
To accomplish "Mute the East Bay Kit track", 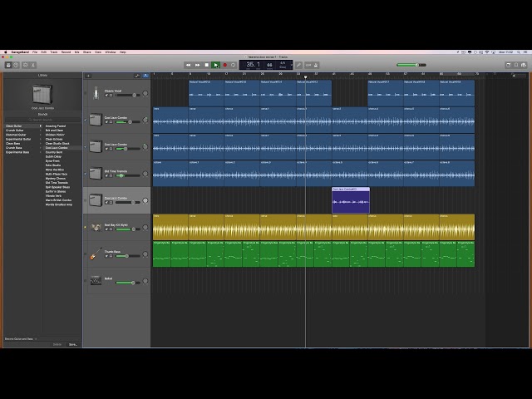I will [x=106, y=229].
